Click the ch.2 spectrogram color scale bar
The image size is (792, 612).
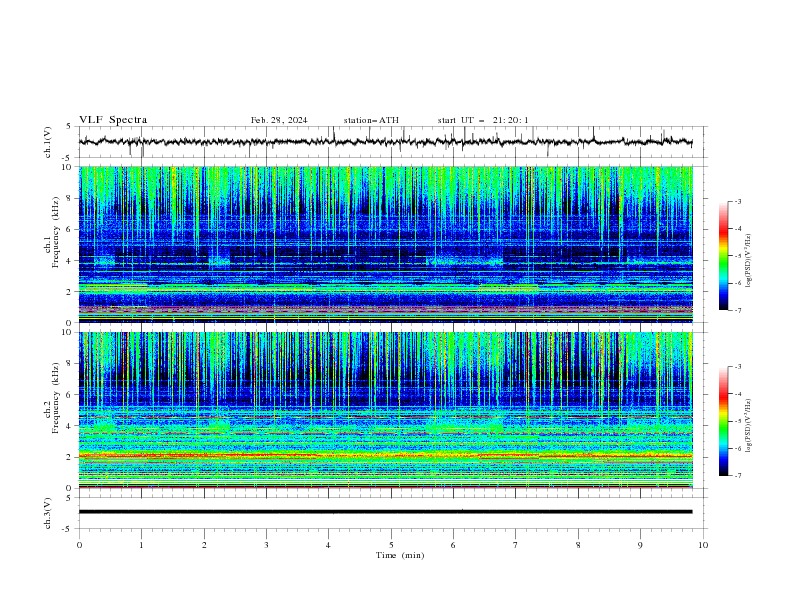click(724, 421)
